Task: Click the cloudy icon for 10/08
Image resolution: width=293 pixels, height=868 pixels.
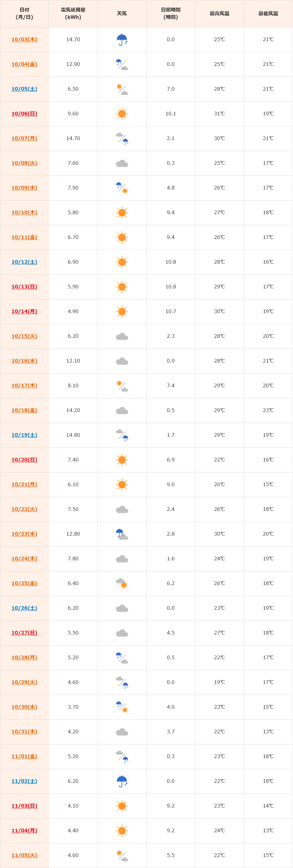Action: pos(122,163)
